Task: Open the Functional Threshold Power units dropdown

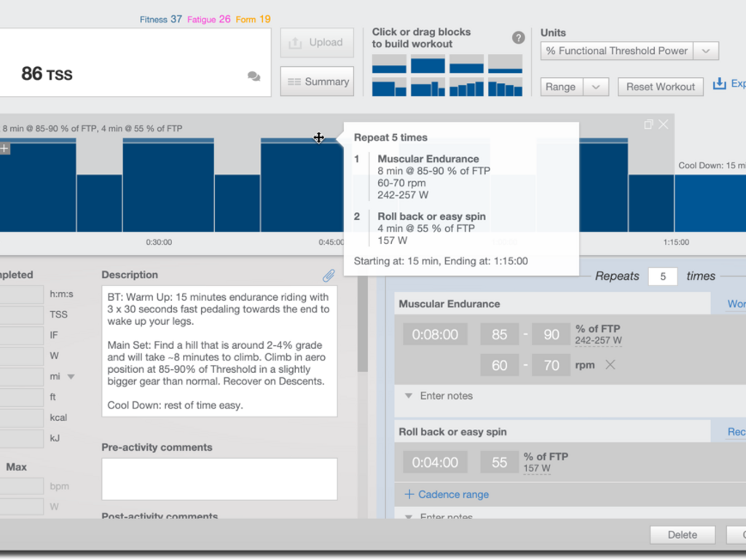Action: [x=705, y=51]
